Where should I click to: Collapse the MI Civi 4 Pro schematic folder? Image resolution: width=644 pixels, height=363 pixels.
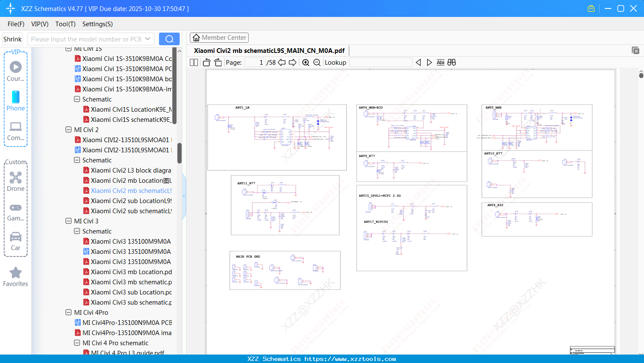coord(77,343)
